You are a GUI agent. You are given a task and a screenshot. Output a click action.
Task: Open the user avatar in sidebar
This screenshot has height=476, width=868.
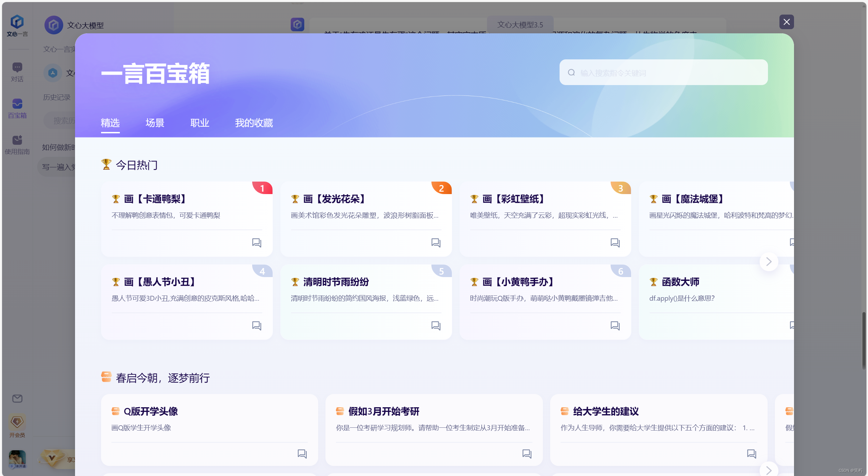[17, 459]
